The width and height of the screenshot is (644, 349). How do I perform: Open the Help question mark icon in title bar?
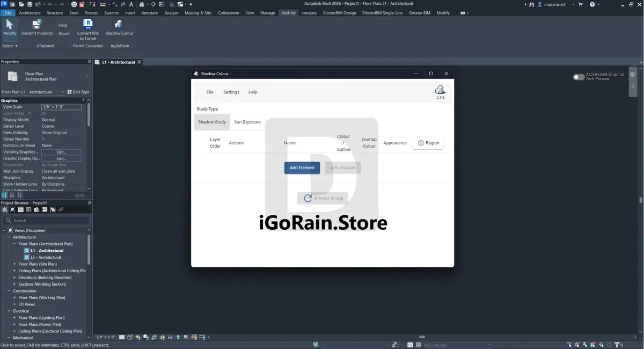[592, 4]
